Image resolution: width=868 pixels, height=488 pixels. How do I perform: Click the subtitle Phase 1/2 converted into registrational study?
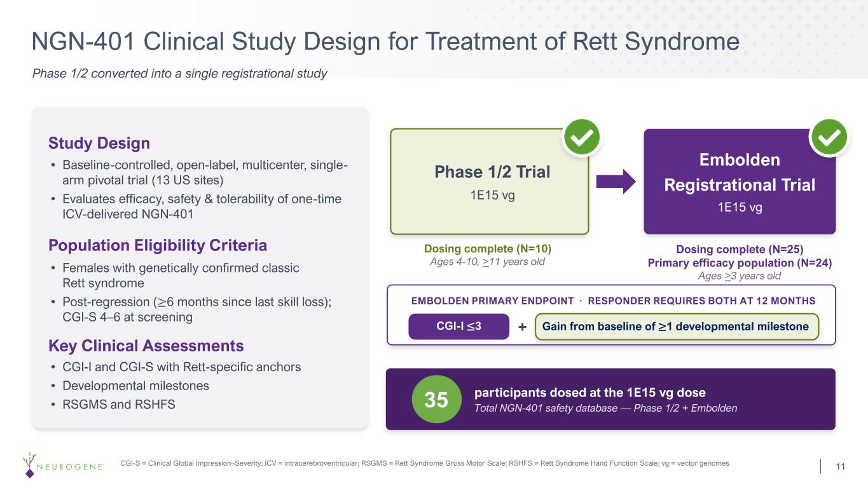pyautogui.click(x=179, y=74)
